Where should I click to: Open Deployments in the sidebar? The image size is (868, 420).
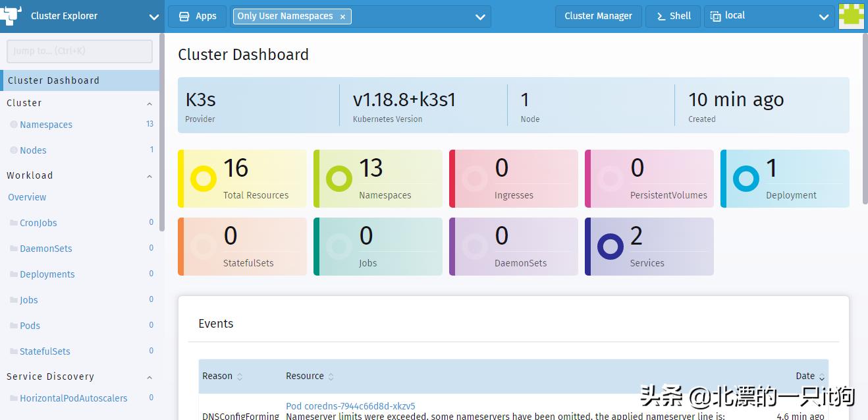point(47,274)
